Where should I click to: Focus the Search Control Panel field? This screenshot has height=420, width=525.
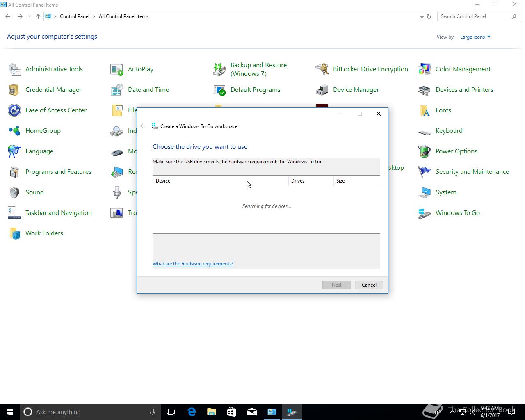475,16
